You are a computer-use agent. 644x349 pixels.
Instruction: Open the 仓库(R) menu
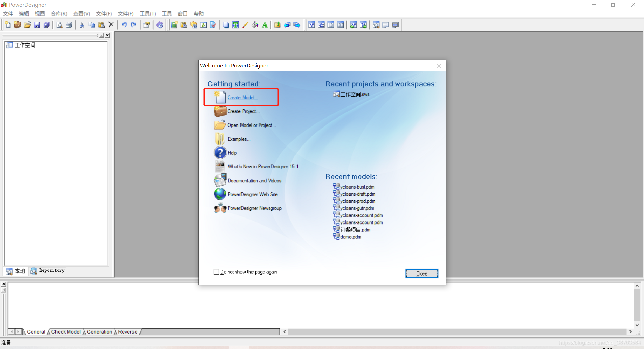(x=59, y=14)
